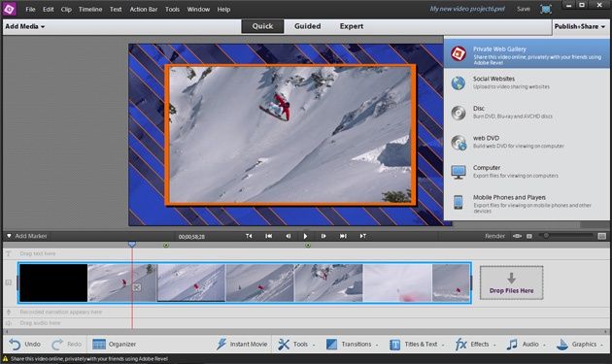The width and height of the screenshot is (612, 364).
Task: Expand the Transitions panel
Action: (352, 345)
